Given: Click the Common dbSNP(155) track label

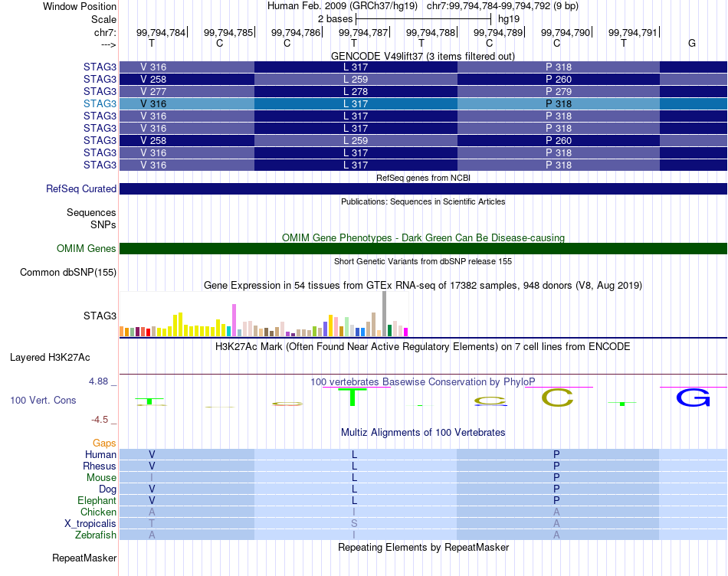Looking at the screenshot, I should pos(68,273).
